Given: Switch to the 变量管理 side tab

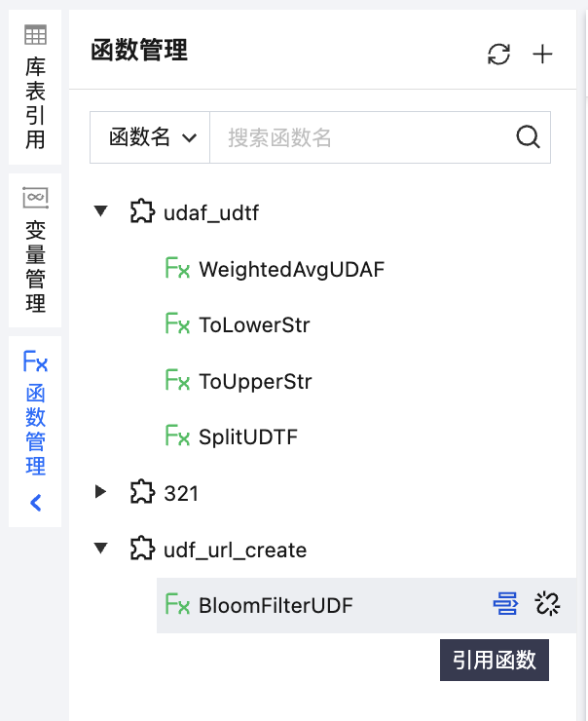Looking at the screenshot, I should click(x=35, y=250).
